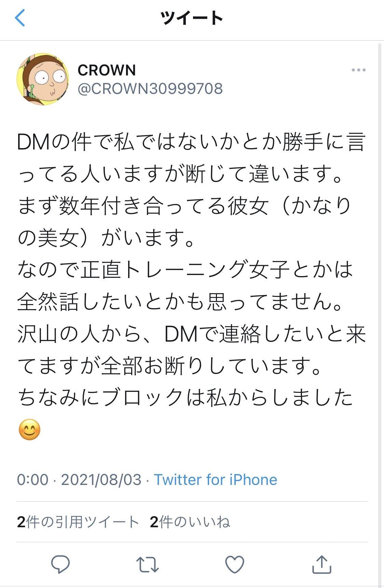The image size is (384, 588).
Task: Open CROWN's profile avatar picture
Action: coord(43,79)
